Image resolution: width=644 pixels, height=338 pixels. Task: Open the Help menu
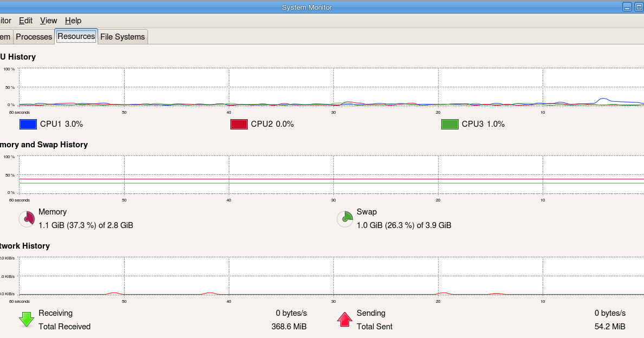[x=73, y=21]
